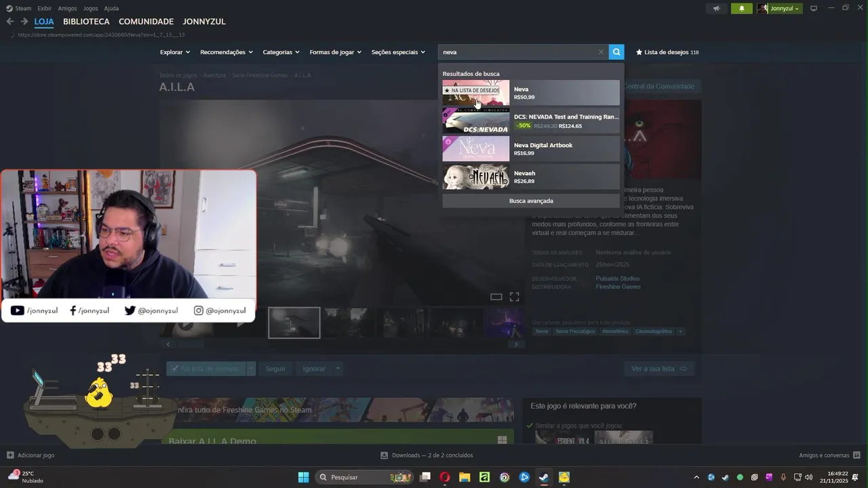The image size is (868, 488).
Task: Switch to COMUNIDADE tab
Action: 146,22
